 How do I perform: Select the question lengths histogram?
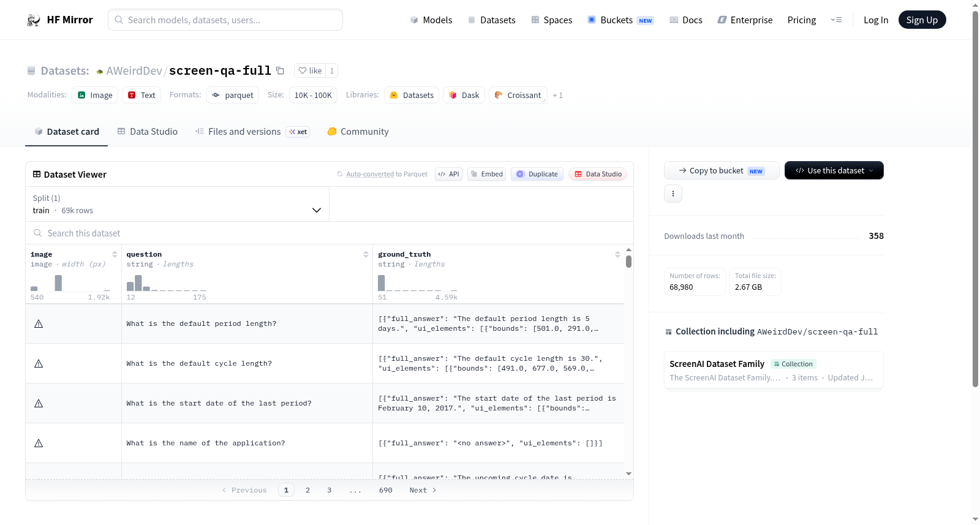pyautogui.click(x=166, y=283)
